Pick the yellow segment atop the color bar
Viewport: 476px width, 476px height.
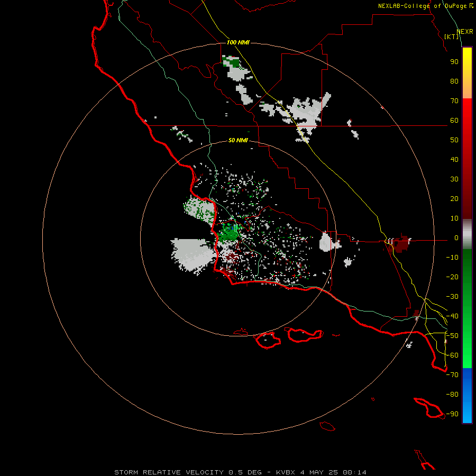(467, 73)
